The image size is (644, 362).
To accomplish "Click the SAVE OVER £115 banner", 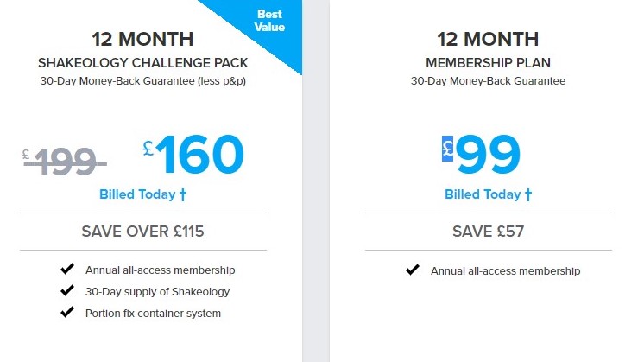I will [142, 232].
